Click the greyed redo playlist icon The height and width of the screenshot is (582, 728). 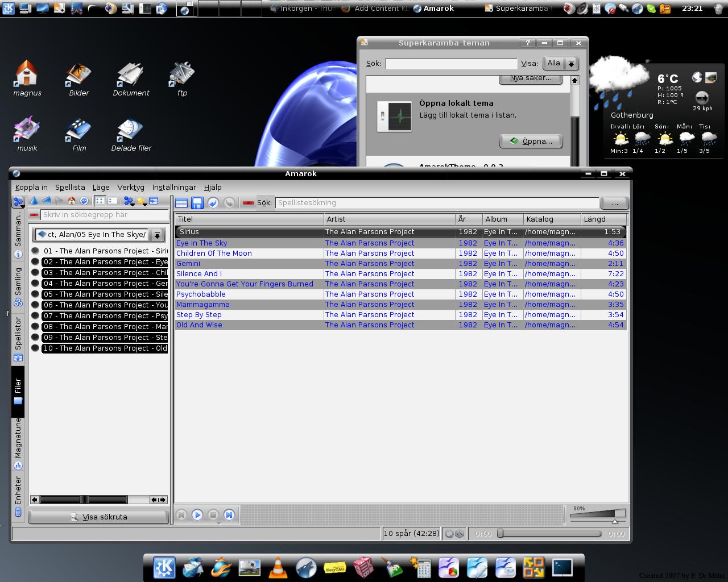point(229,203)
